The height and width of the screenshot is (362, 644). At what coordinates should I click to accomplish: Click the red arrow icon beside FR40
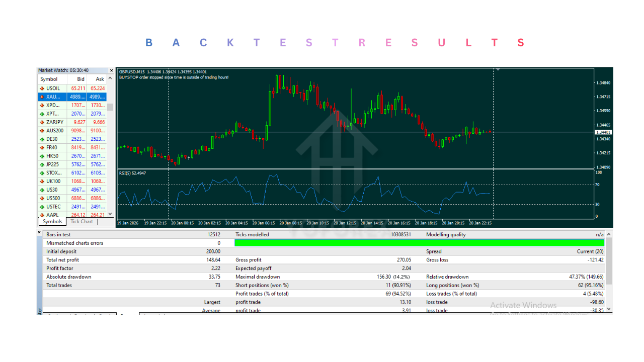(x=41, y=147)
